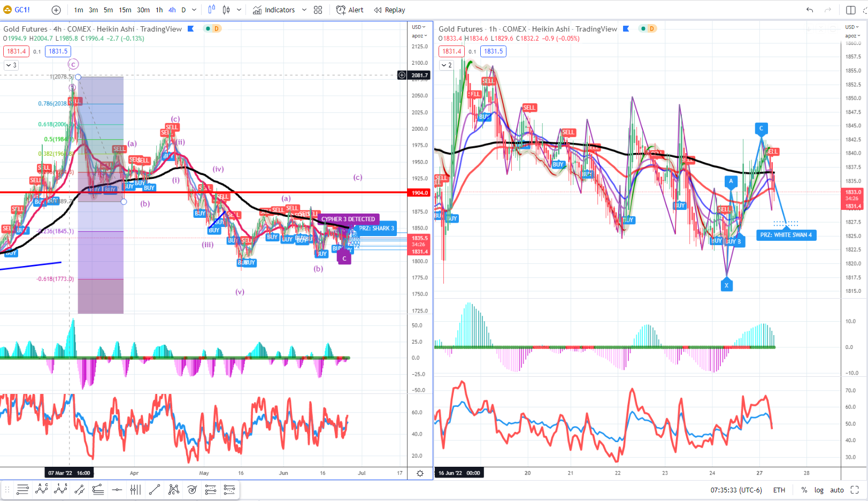Open the apoz unit dropdown on 1h chart
The image size is (868, 501).
[x=852, y=36]
